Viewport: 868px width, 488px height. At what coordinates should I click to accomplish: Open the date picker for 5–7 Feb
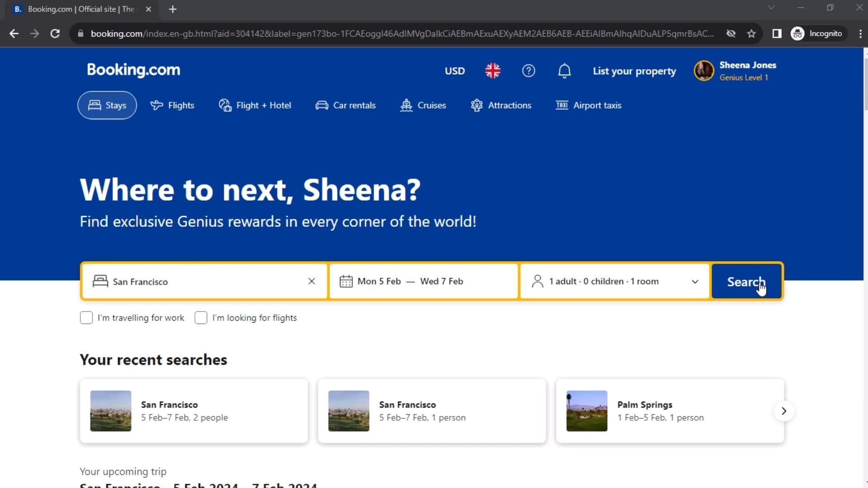click(x=424, y=281)
